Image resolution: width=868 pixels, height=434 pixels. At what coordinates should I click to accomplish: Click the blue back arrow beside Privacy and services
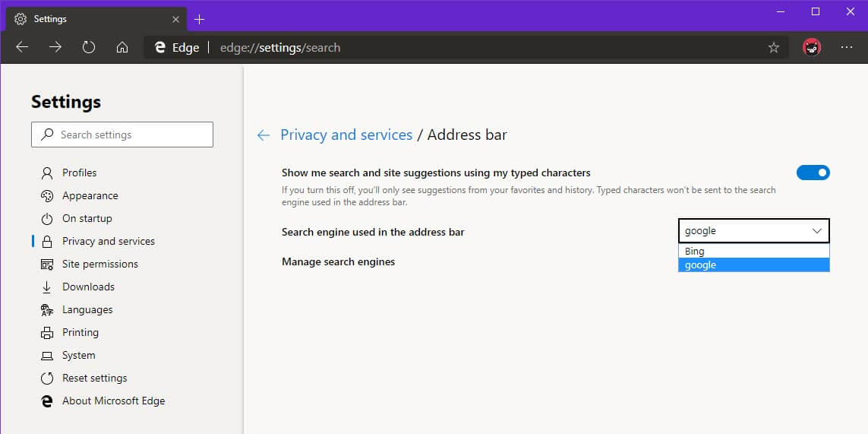click(x=264, y=135)
